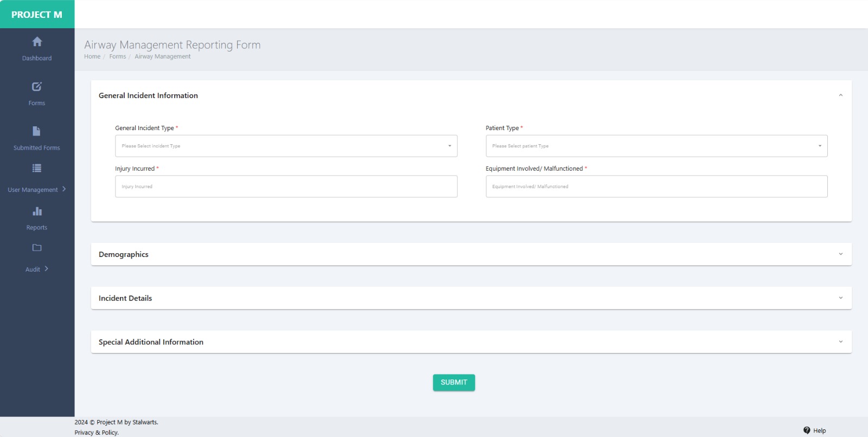Viewport: 868px width, 437px height.
Task: Click the PROJECT M logo
Action: [x=37, y=15]
